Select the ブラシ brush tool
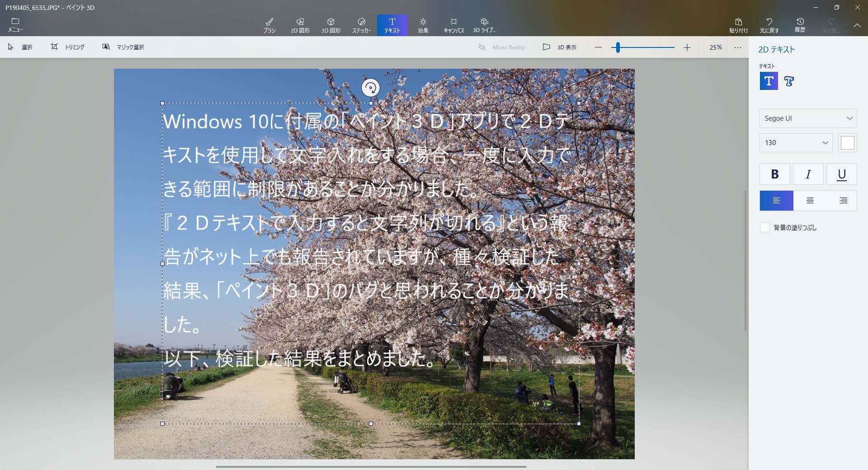Image resolution: width=868 pixels, height=470 pixels. click(269, 25)
